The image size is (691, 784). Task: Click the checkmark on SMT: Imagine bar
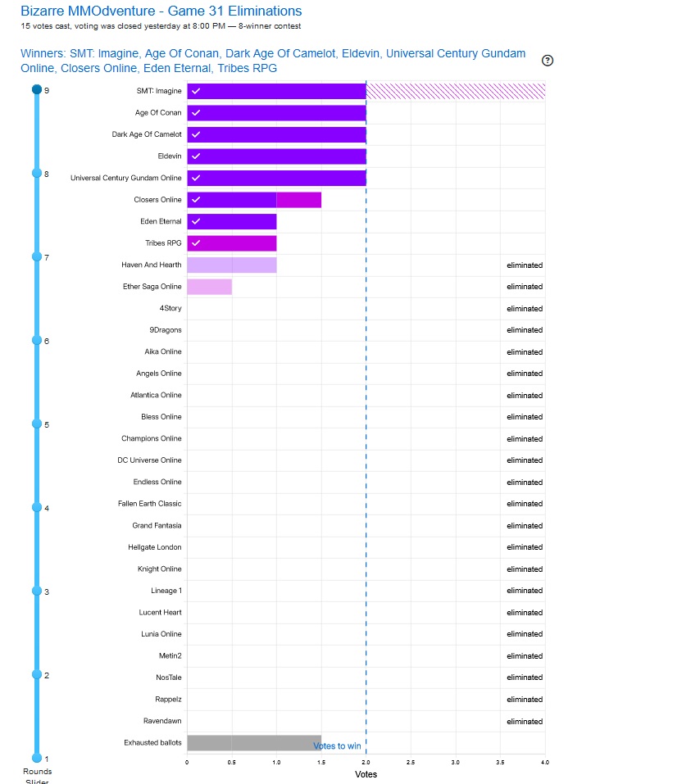pyautogui.click(x=196, y=91)
